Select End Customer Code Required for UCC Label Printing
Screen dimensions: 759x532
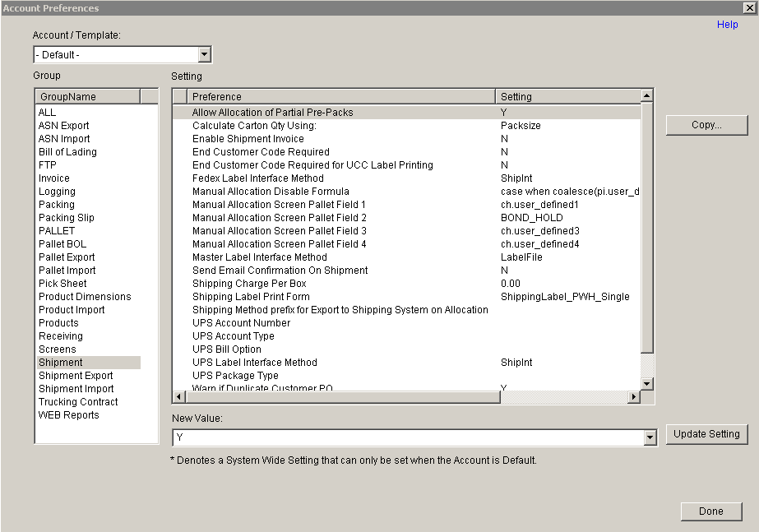click(x=406, y=165)
